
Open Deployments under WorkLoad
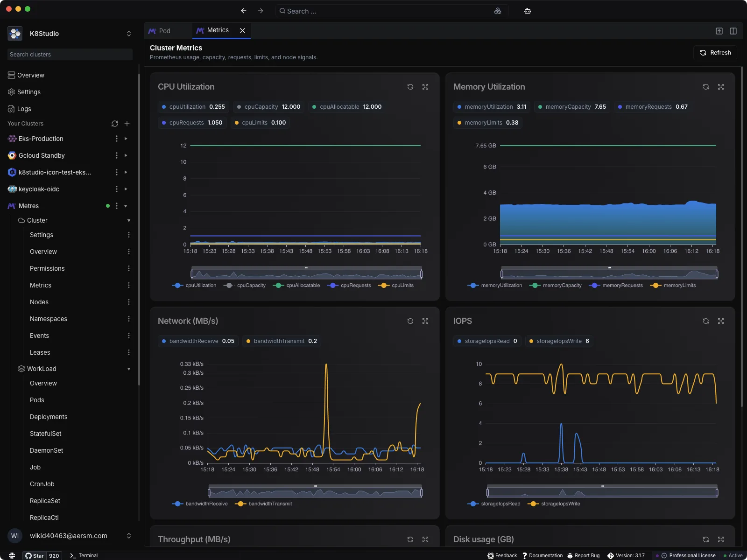coord(49,417)
